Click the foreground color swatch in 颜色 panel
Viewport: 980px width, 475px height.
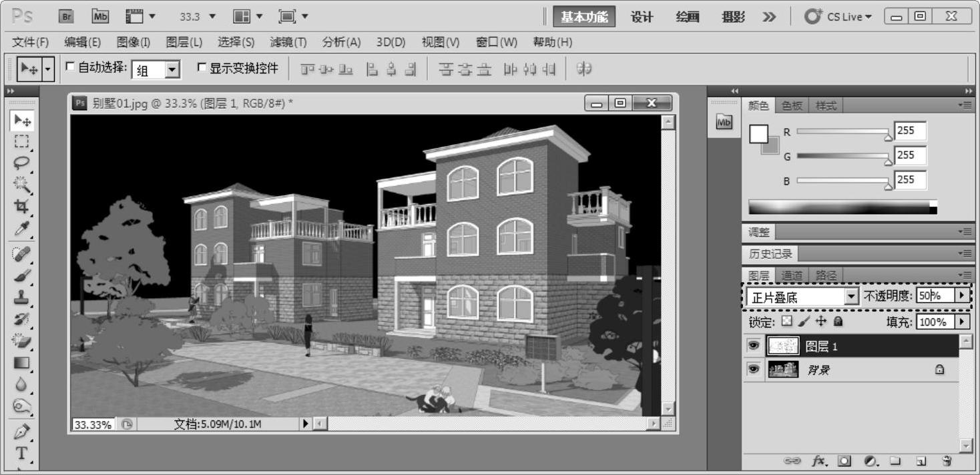tap(759, 133)
